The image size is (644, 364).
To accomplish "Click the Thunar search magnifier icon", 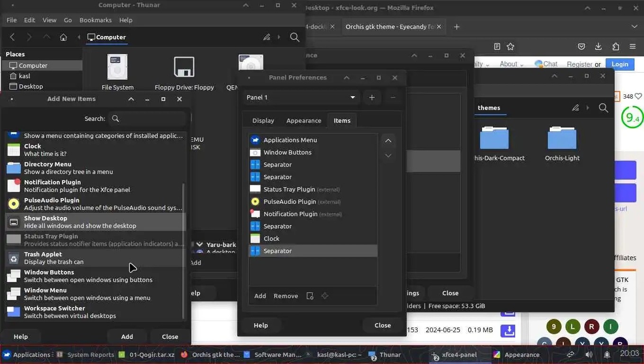I will pyautogui.click(x=295, y=37).
